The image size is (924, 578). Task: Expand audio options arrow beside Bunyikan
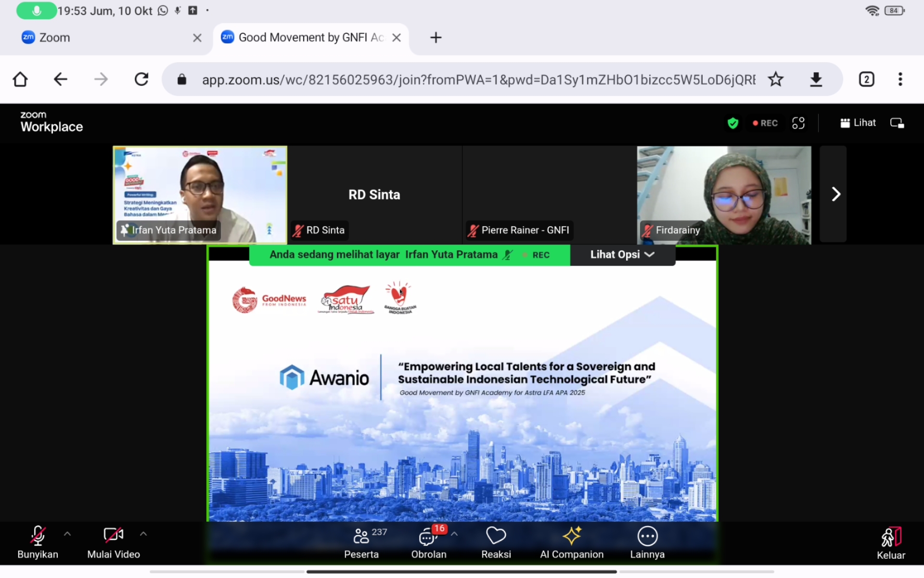(x=67, y=534)
